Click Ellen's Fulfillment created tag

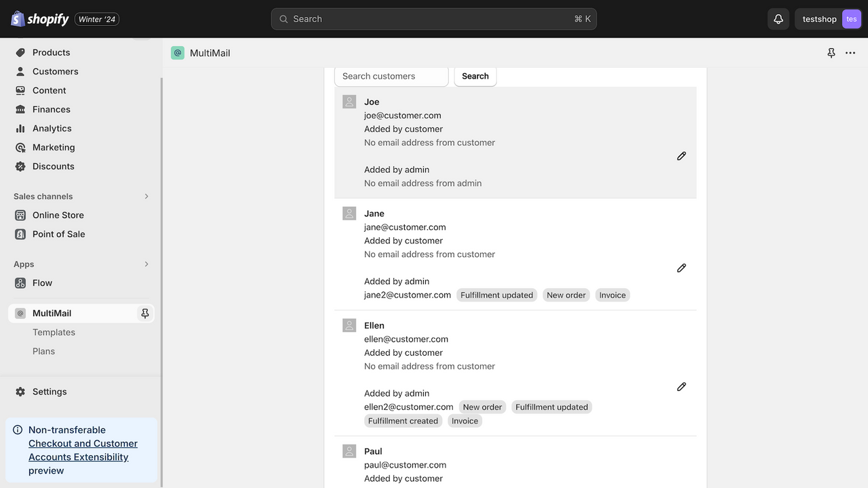point(403,421)
